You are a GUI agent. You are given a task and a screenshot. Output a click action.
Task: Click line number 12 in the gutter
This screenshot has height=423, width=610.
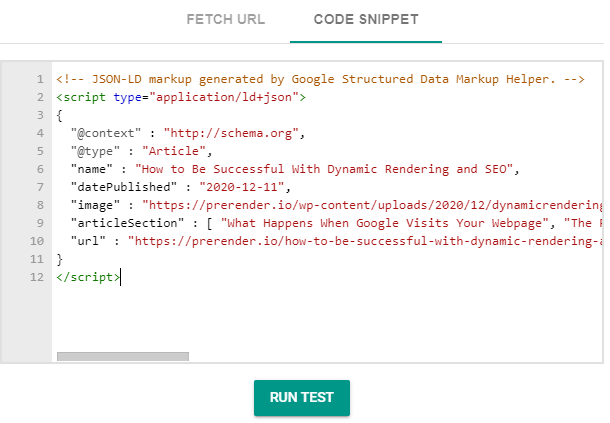pos(37,277)
